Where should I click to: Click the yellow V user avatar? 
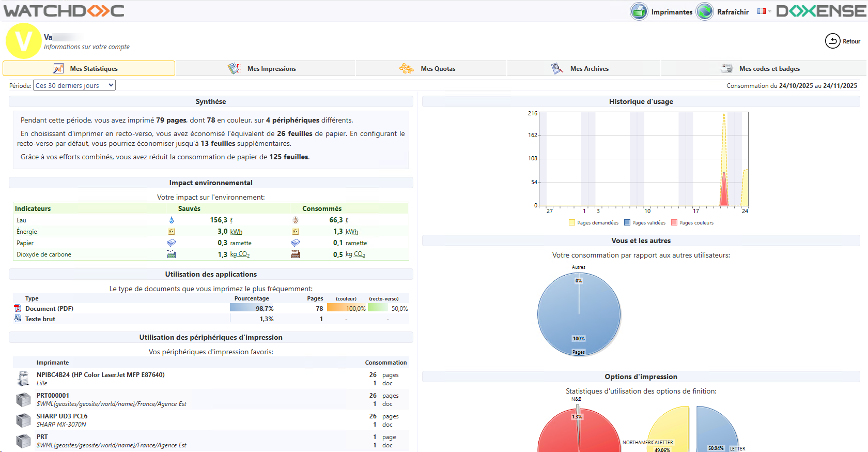(23, 41)
